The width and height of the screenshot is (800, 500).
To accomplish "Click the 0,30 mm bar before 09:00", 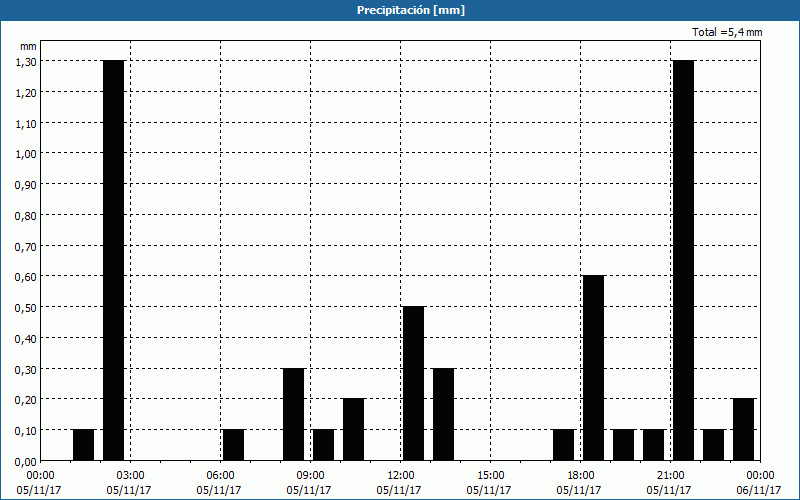I will (294, 414).
